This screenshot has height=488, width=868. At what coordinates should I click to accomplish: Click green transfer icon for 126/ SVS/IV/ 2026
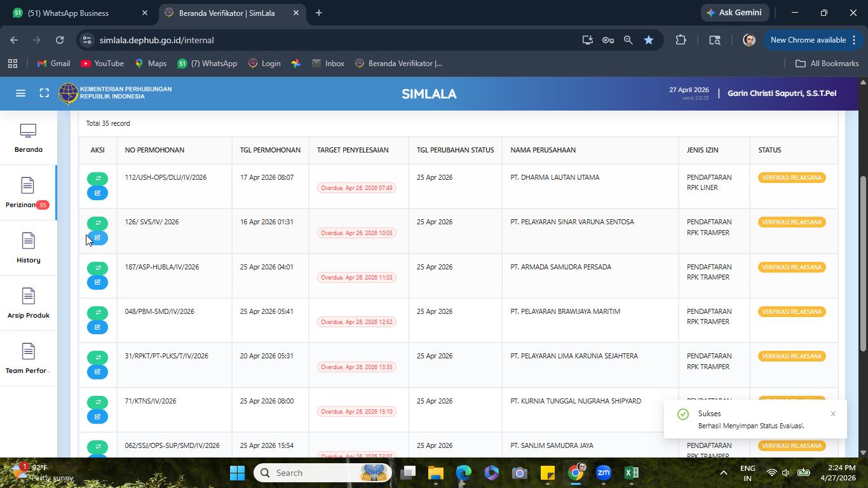click(98, 223)
